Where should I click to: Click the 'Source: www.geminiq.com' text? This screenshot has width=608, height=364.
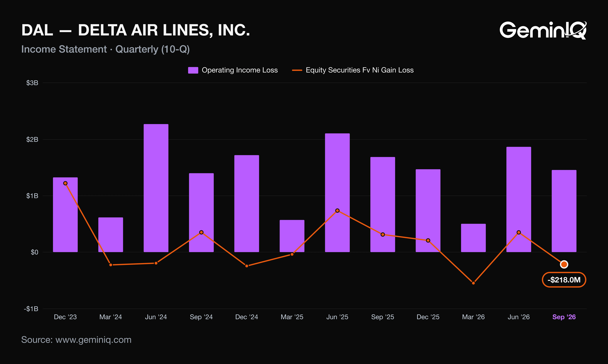76,340
